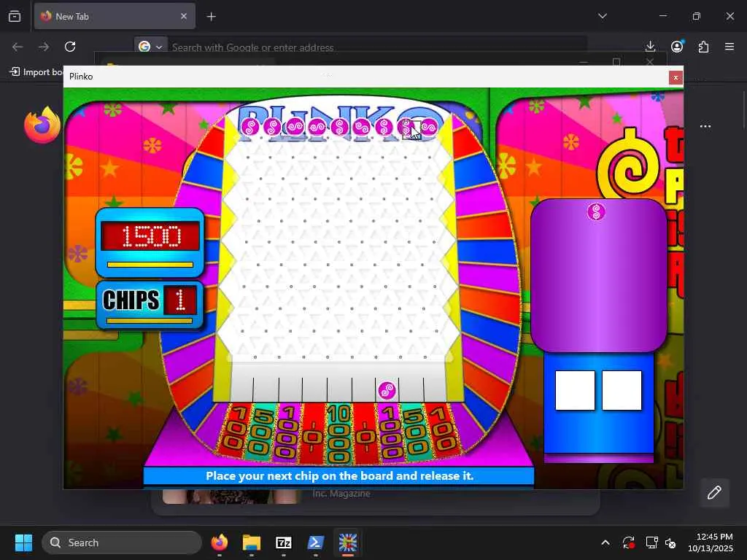The height and width of the screenshot is (560, 747).
Task: Select the second chip from the left on top row
Action: [x=272, y=127]
